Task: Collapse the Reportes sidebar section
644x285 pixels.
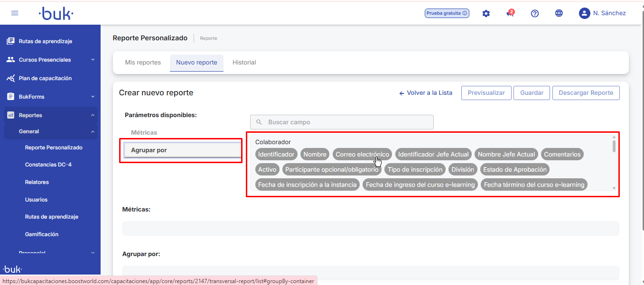Action: (93, 115)
